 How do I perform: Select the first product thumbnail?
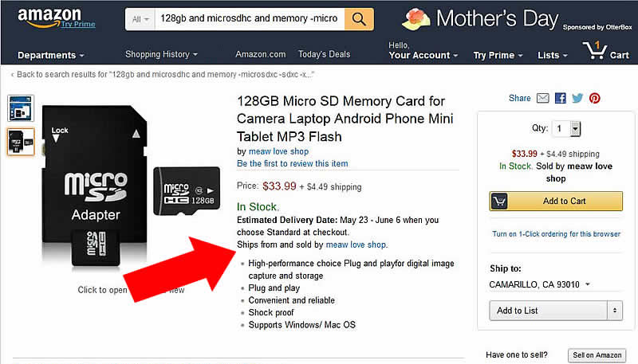click(21, 109)
